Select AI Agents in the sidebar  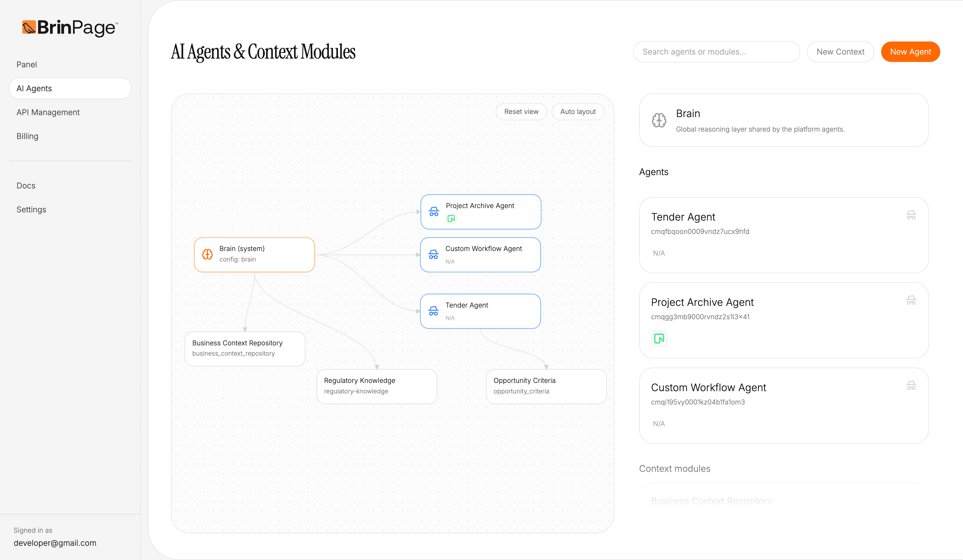tap(70, 88)
